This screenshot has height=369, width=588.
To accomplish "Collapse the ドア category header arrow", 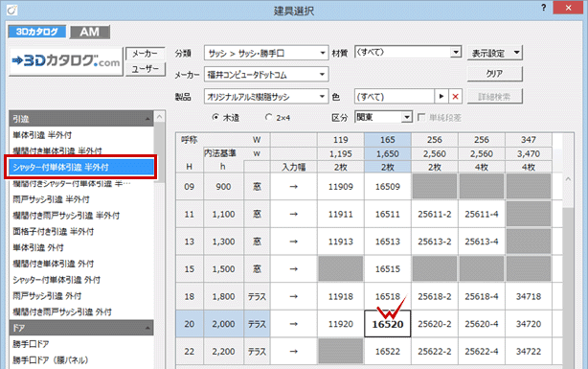I will tap(147, 328).
